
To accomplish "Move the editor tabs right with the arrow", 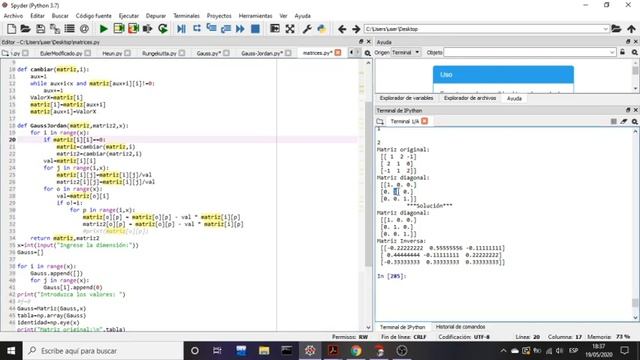I will click(358, 53).
